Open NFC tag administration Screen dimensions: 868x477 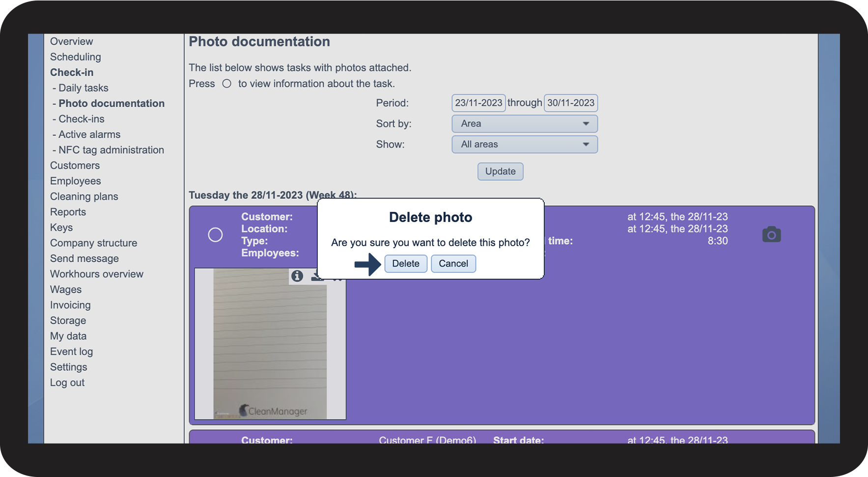click(x=112, y=150)
